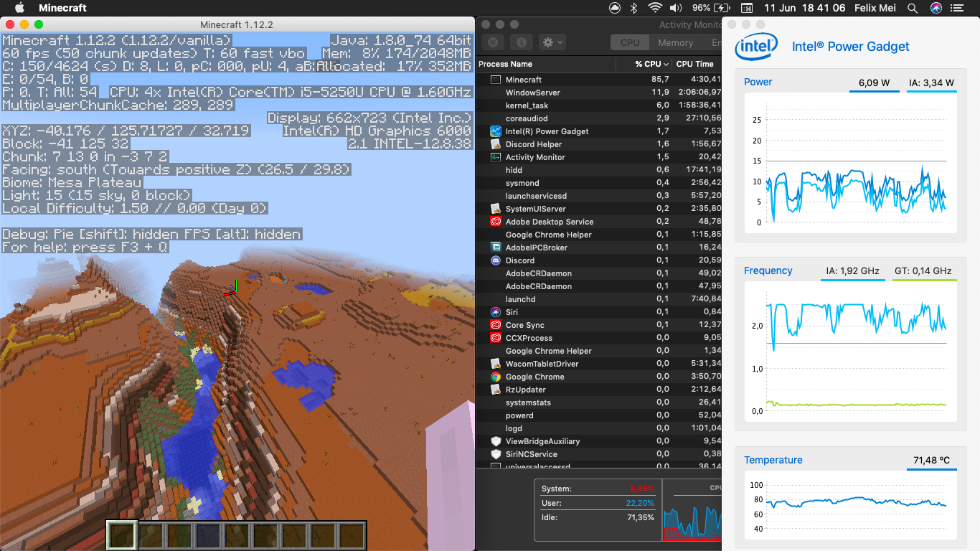Open the gear action dropdown
980x551 pixels.
(552, 43)
